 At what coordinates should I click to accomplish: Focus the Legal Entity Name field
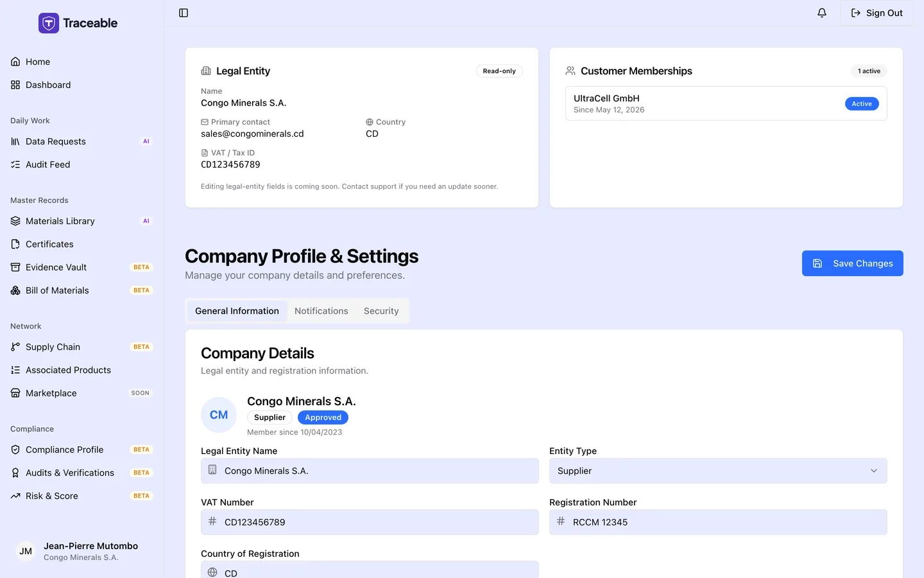pos(370,471)
